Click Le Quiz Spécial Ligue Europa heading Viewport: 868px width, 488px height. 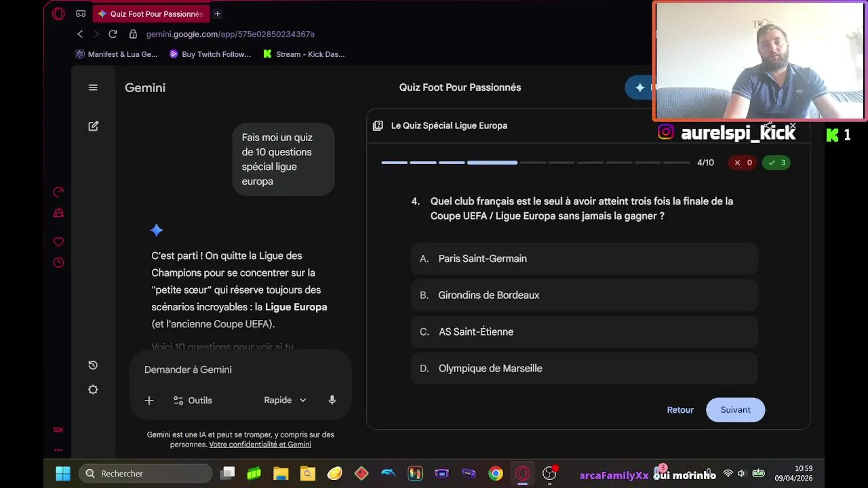point(449,125)
